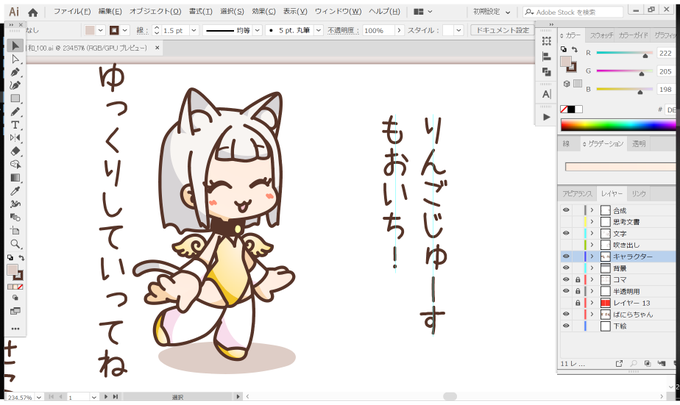Click locate object magnifier in Layers panel
Image resolution: width=680 pixels, height=405 pixels.
[633, 364]
